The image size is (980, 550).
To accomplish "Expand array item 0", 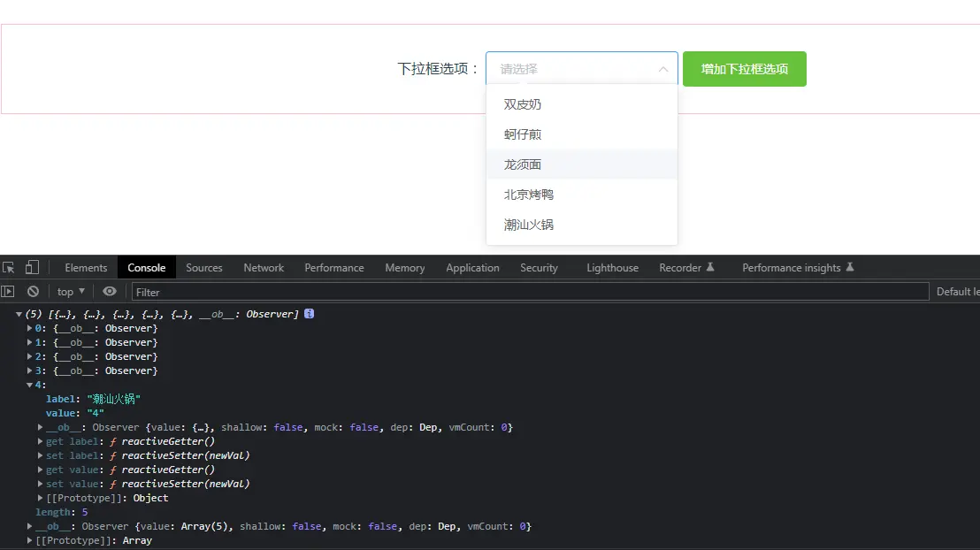I will coord(29,328).
